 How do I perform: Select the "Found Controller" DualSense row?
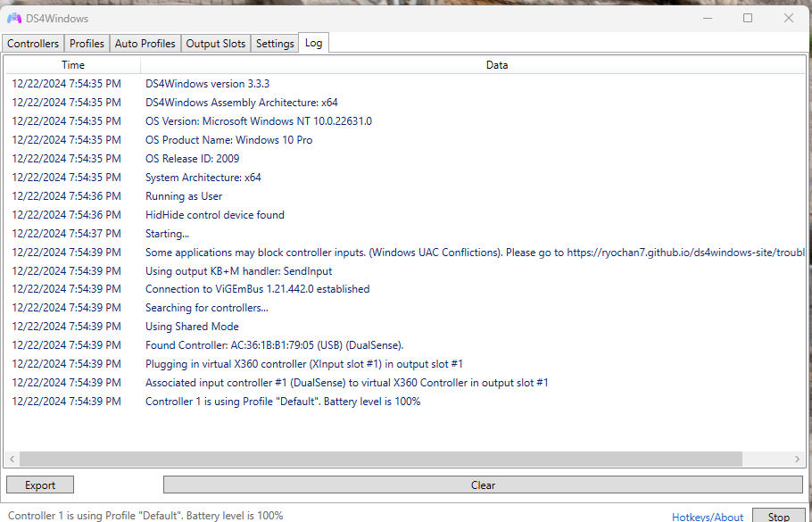tap(405, 345)
